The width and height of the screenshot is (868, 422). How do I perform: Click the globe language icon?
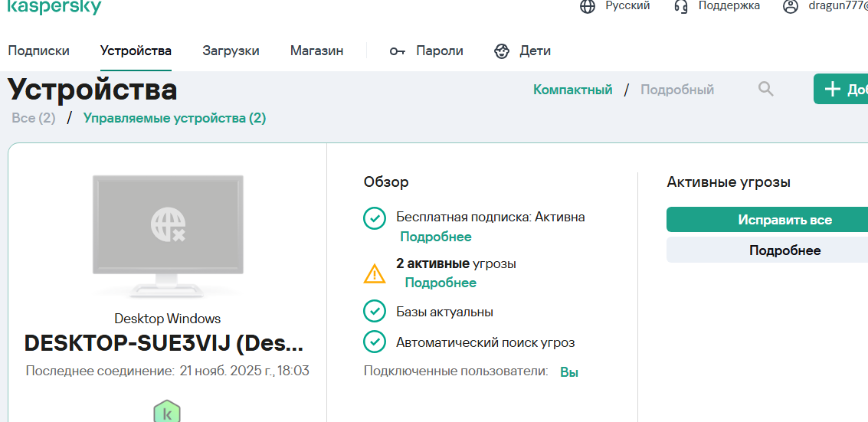(588, 6)
